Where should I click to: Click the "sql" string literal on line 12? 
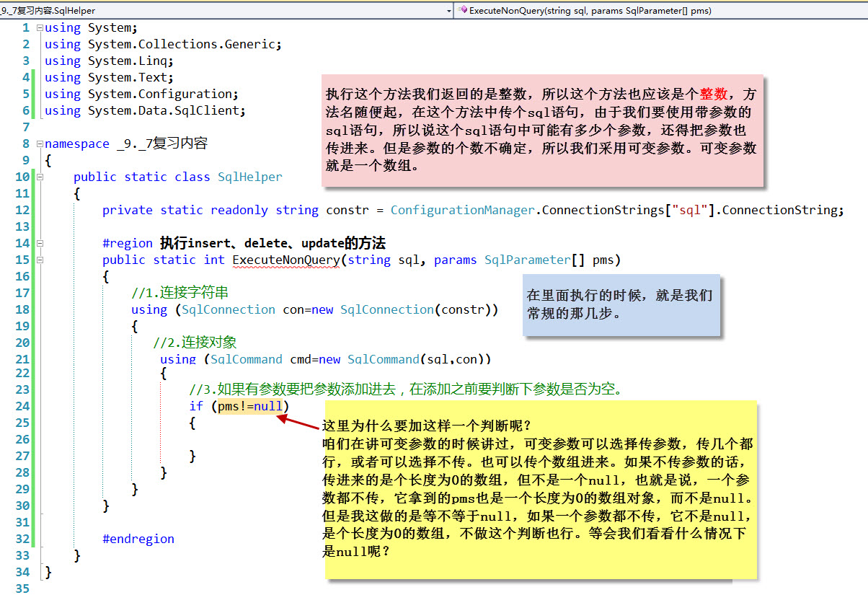pos(689,210)
